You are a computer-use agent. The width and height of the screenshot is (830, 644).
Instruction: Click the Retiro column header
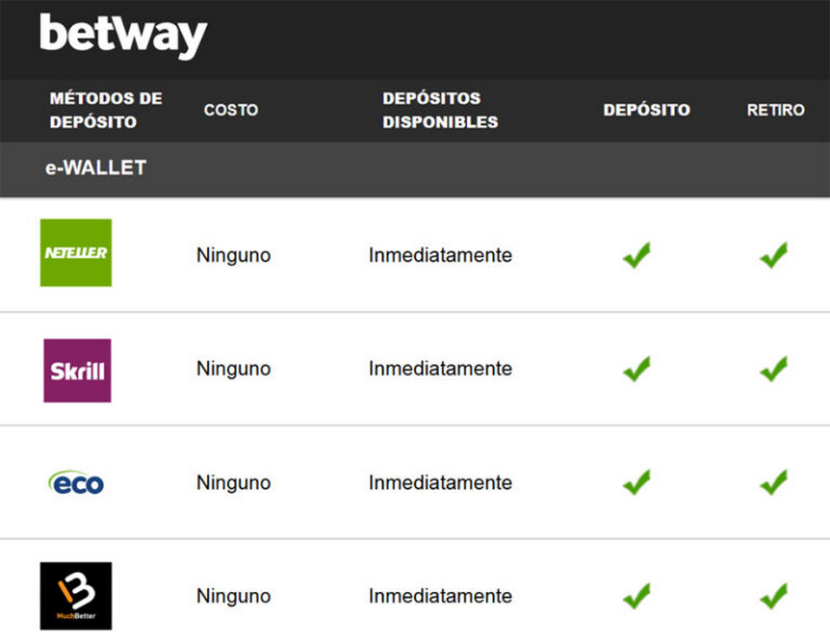click(775, 110)
